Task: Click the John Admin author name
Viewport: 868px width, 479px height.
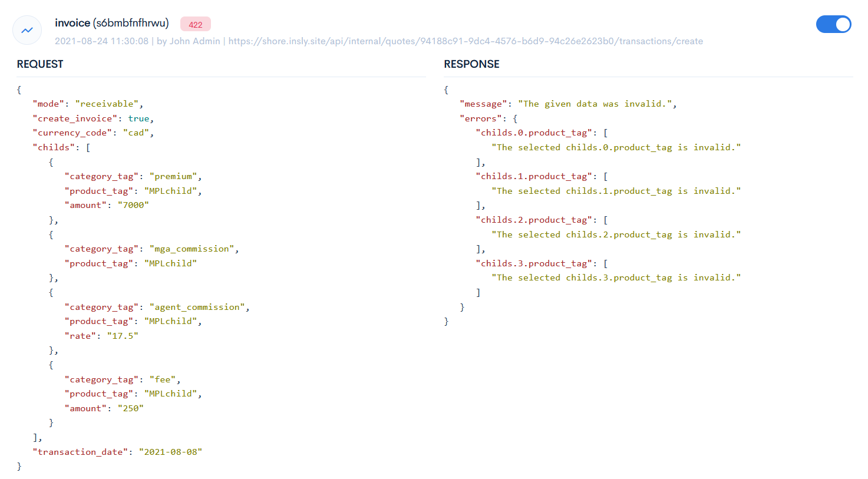Action: [x=194, y=41]
